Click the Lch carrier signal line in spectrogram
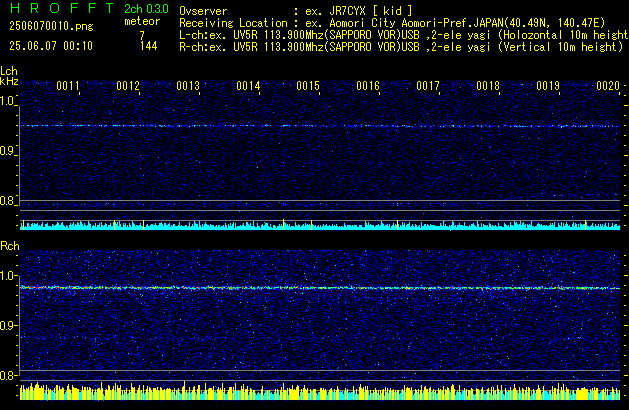Image resolution: width=629 pixels, height=410 pixels. click(320, 126)
